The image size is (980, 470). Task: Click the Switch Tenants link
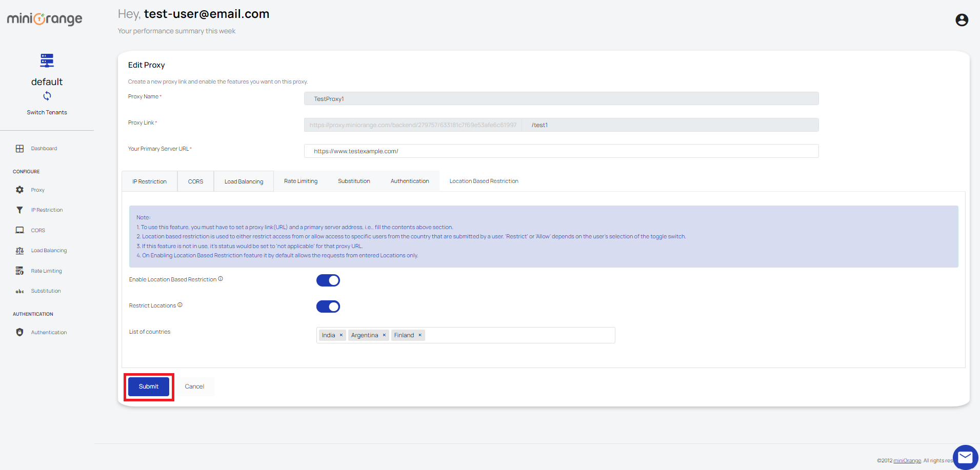47,112
